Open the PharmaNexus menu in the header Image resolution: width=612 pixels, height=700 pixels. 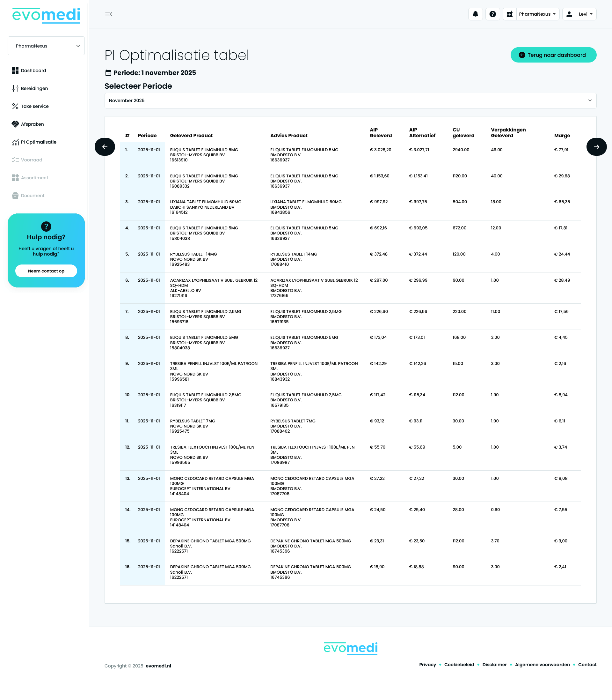click(x=537, y=14)
